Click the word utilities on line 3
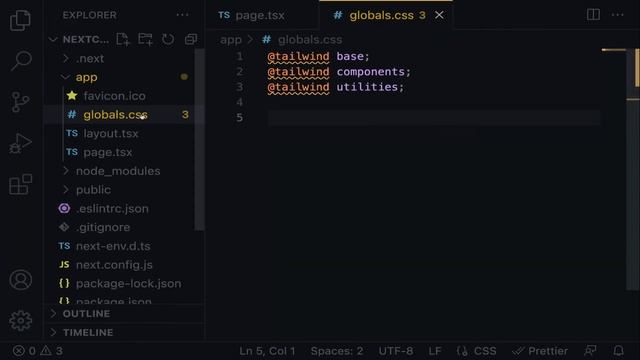This screenshot has width=640, height=360. pyautogui.click(x=367, y=87)
